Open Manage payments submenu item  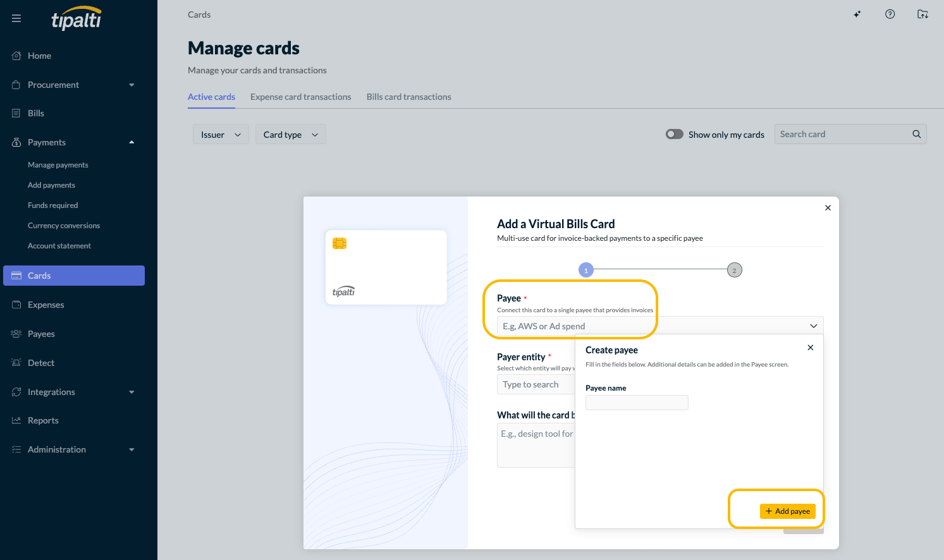point(58,165)
